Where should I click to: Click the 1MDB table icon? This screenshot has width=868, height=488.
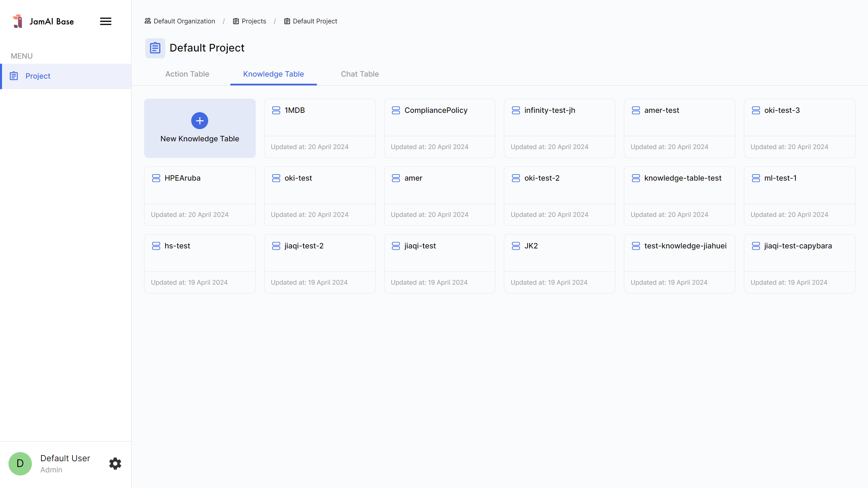[x=276, y=110]
